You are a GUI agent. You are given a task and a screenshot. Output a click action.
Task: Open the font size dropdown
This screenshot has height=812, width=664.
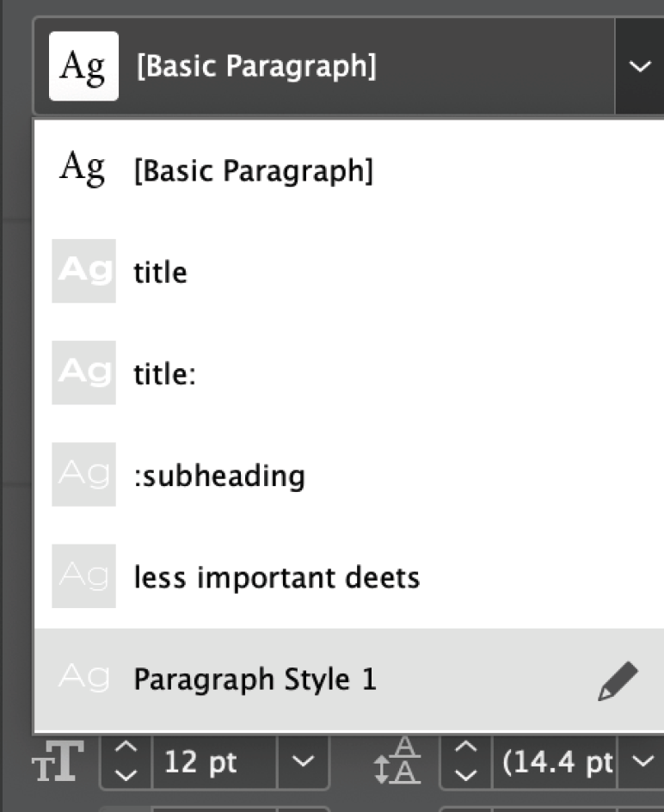coord(303,762)
